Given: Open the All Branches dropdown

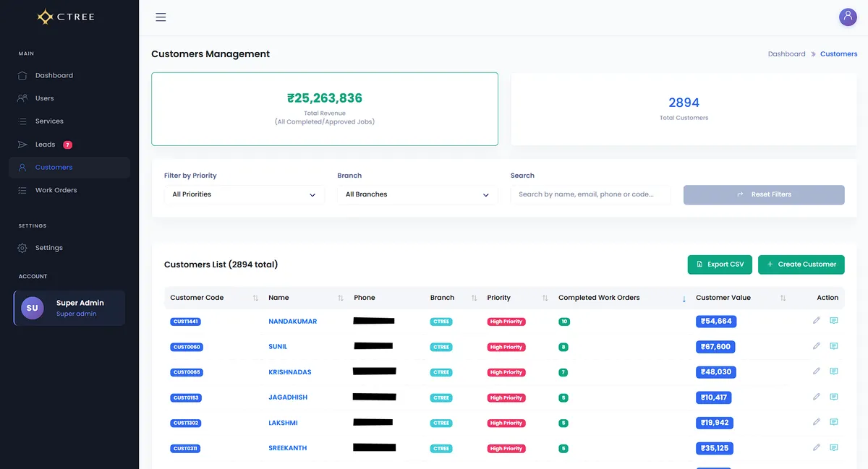Looking at the screenshot, I should 417,194.
